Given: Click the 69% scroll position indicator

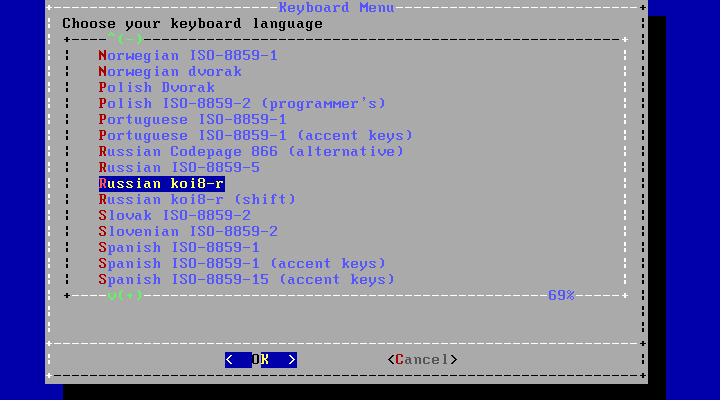Looking at the screenshot, I should [561, 295].
